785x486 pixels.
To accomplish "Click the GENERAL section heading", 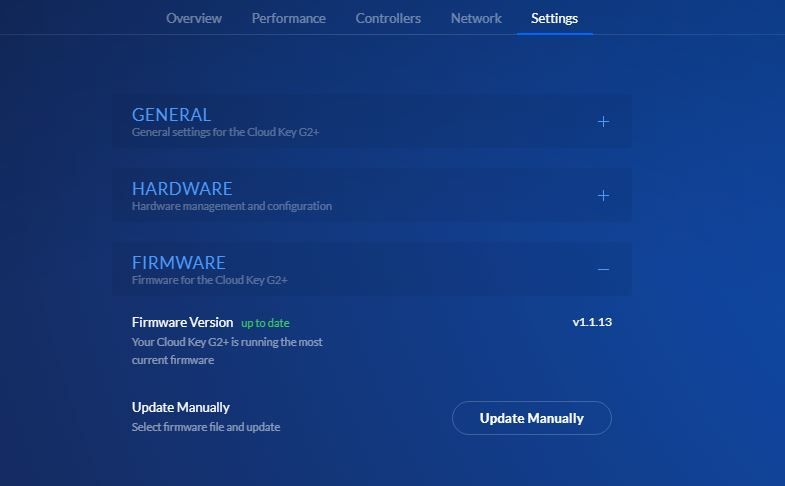I will point(171,115).
